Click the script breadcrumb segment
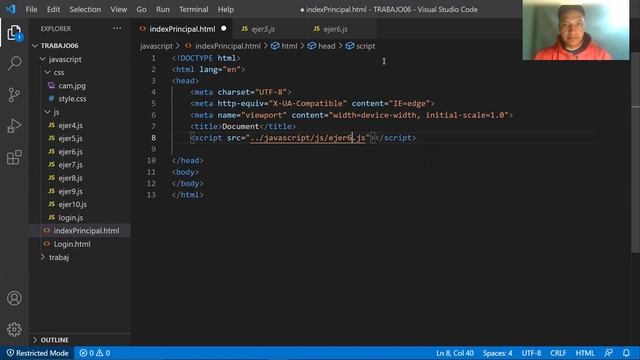640x360 pixels. click(365, 46)
